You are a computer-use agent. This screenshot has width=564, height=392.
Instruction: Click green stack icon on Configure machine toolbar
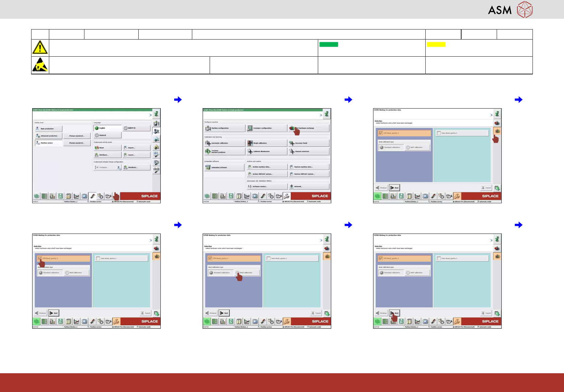(207, 196)
